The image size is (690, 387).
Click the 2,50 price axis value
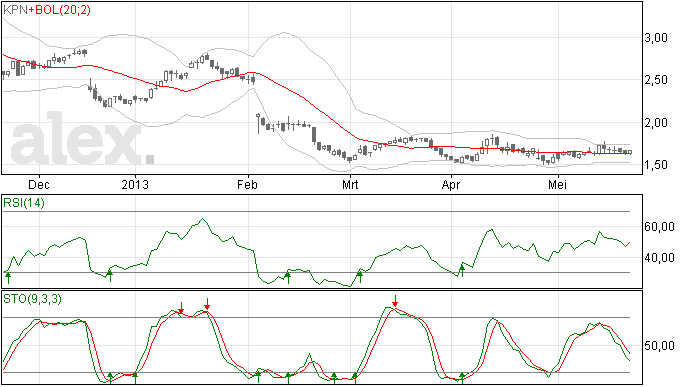point(656,80)
